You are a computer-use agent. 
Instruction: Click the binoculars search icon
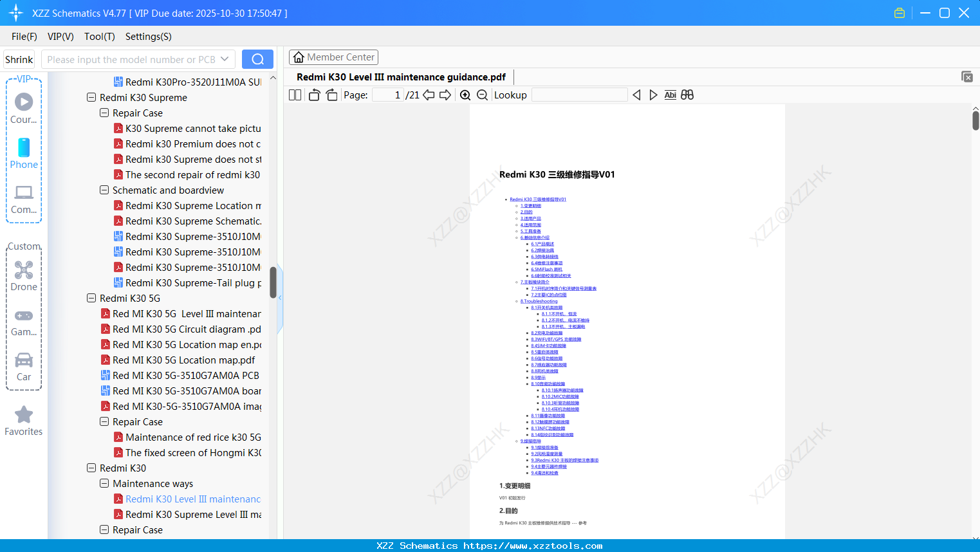[687, 95]
